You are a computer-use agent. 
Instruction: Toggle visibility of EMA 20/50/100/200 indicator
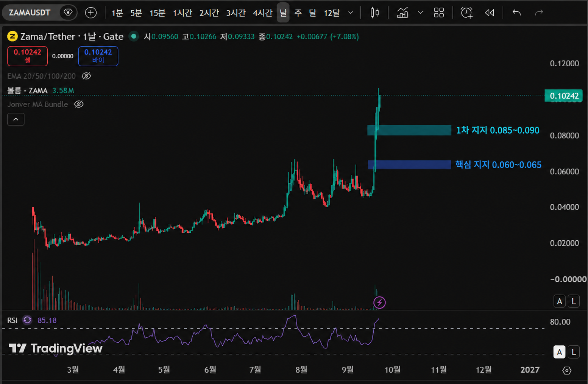[86, 76]
